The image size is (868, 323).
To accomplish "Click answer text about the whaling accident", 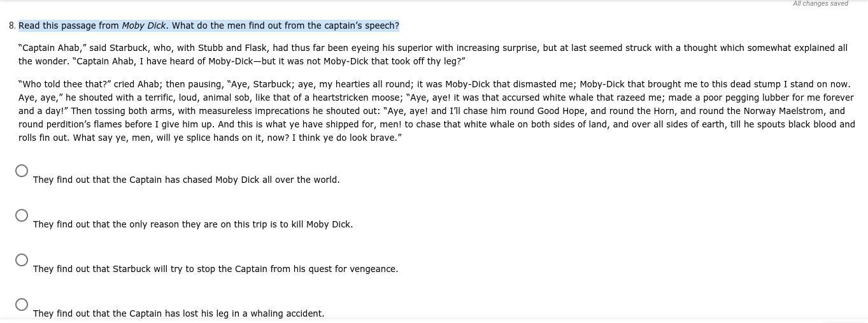I will [178, 313].
